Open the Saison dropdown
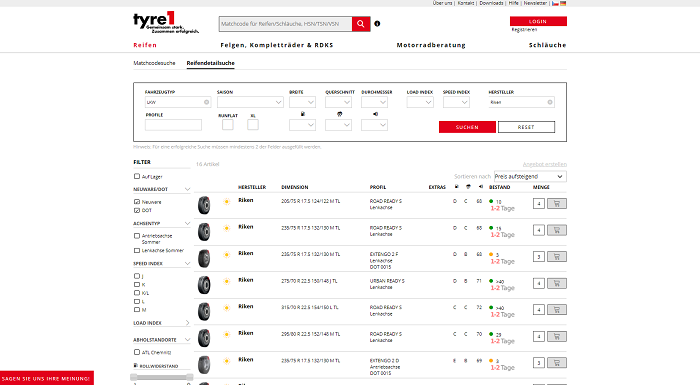Viewport: 700px width, 385px height. (x=250, y=102)
